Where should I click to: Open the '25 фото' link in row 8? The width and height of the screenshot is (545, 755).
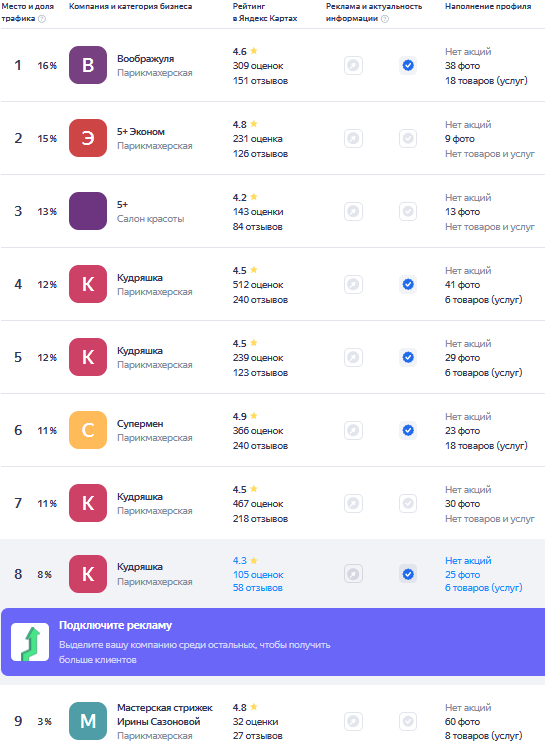coord(462,574)
